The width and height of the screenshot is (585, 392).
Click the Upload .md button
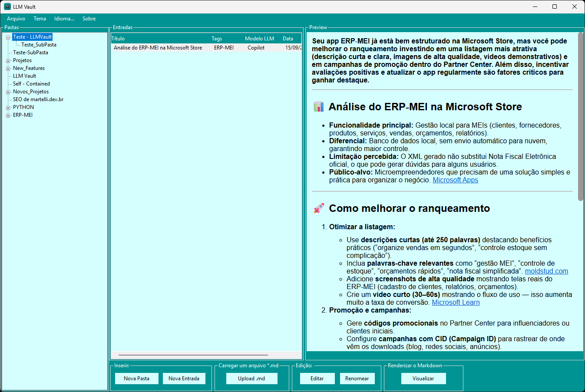tap(251, 379)
